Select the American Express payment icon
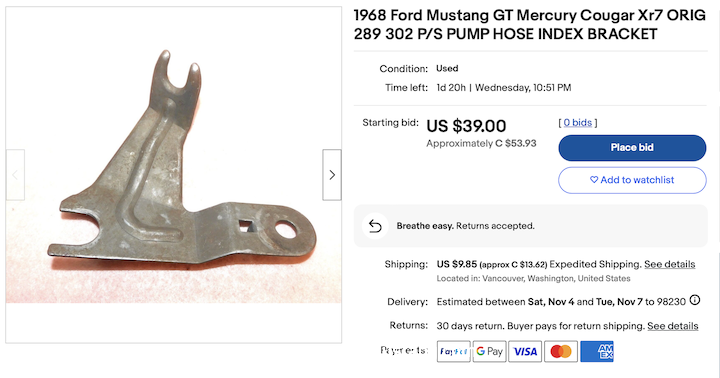 tap(597, 351)
